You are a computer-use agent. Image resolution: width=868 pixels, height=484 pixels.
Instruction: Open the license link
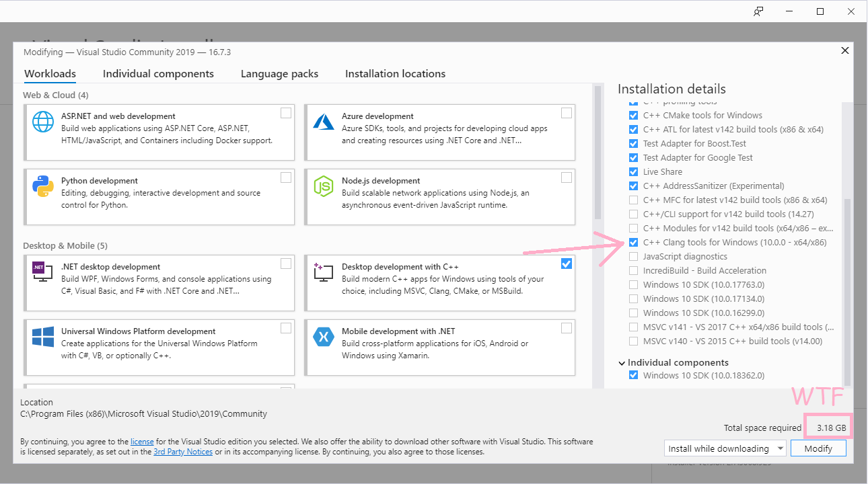(142, 442)
